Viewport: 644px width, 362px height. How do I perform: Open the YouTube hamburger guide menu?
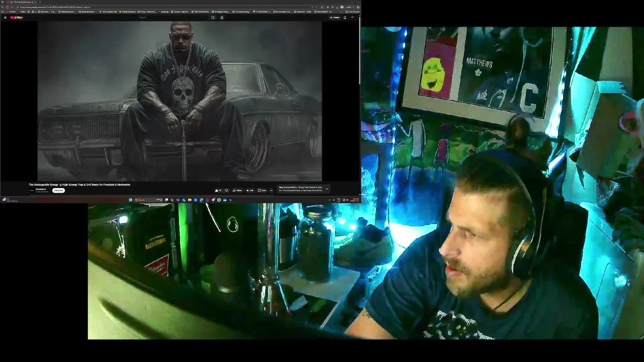coord(5,18)
